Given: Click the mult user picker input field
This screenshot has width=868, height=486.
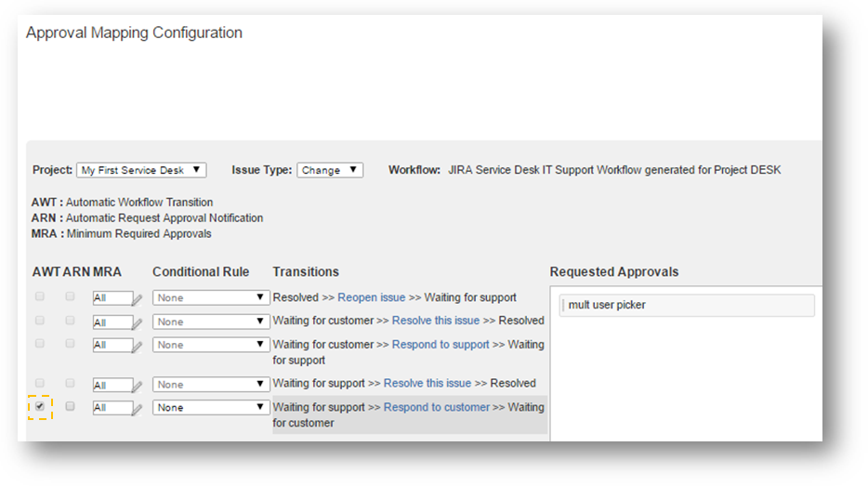Looking at the screenshot, I should coord(687,305).
